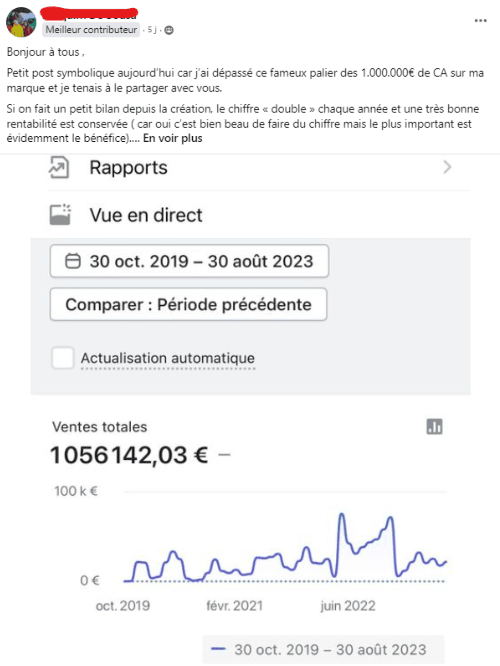This screenshot has width=500, height=666.
Task: Open Comparer : Période précédente dropdown
Action: [188, 304]
